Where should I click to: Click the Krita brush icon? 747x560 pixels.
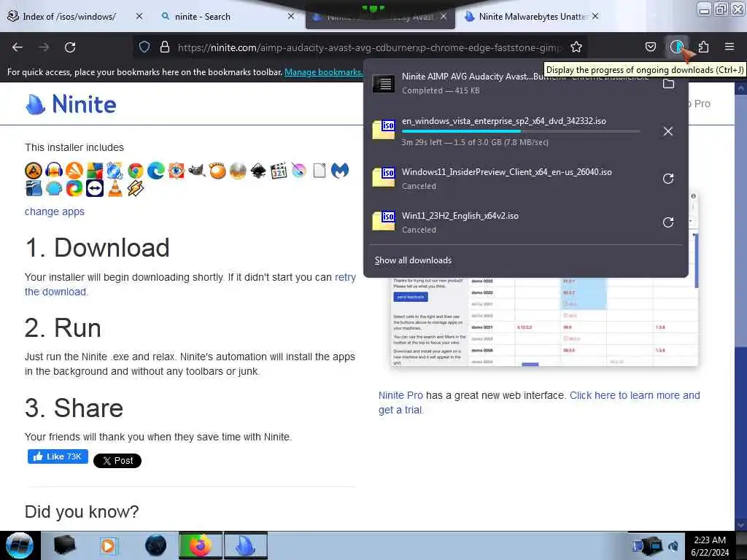(x=299, y=171)
